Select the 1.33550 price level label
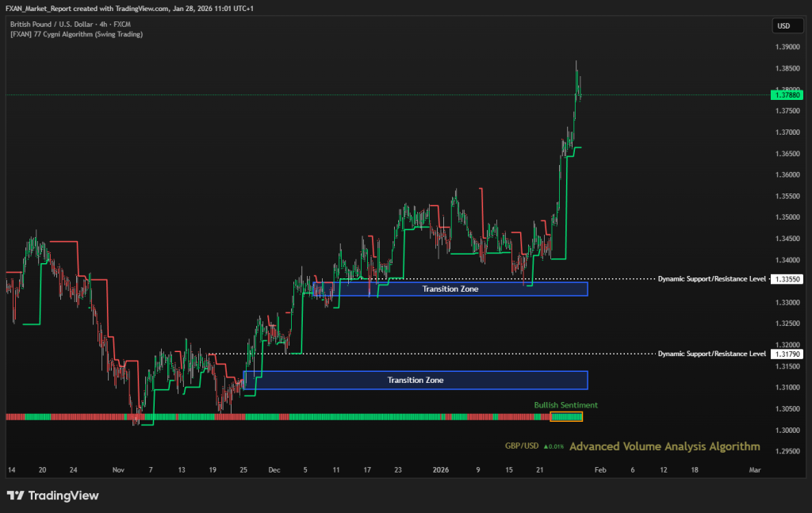Viewport: 812px width, 513px height. point(787,279)
